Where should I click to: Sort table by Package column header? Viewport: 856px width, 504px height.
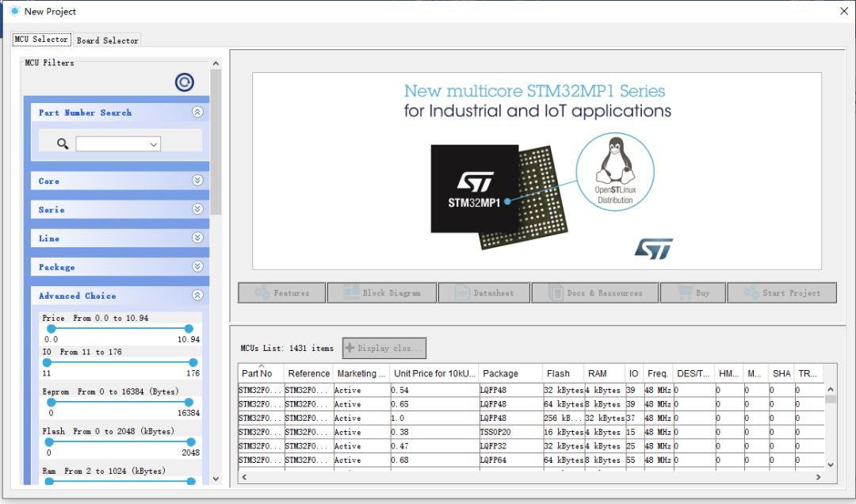(x=510, y=373)
